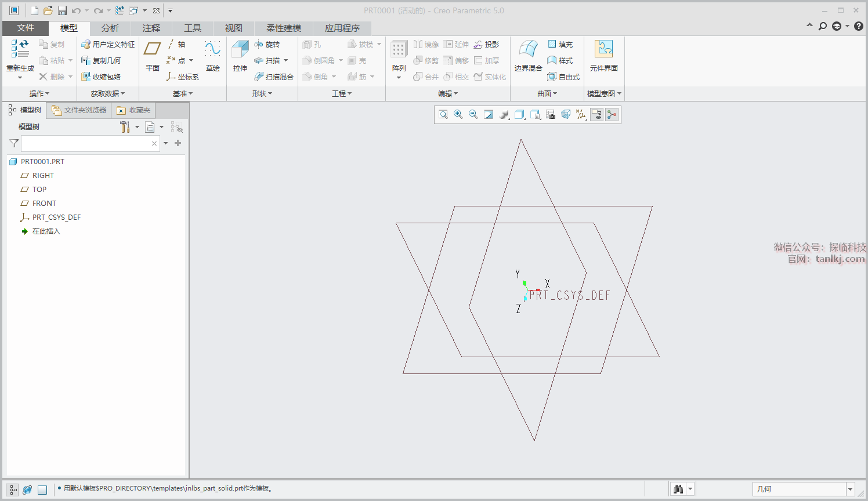The width and height of the screenshot is (868, 501).
Task: Switch to the 分析 ribbon tab
Action: coord(110,28)
